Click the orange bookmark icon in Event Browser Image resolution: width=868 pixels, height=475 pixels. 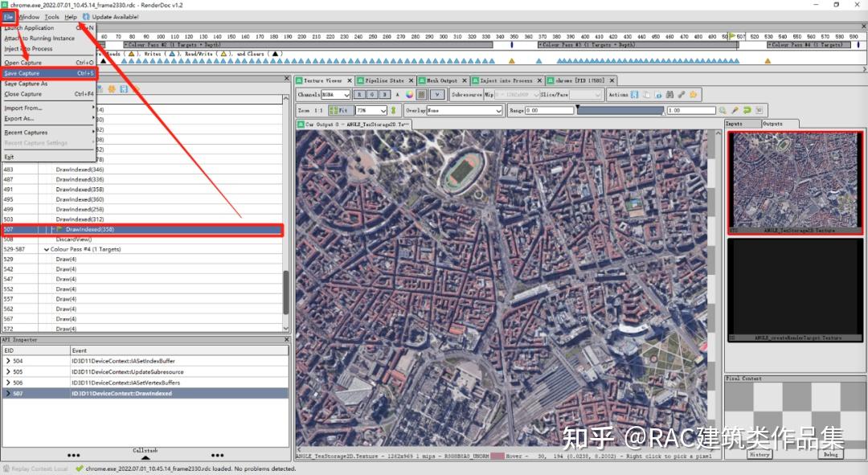tap(112, 88)
